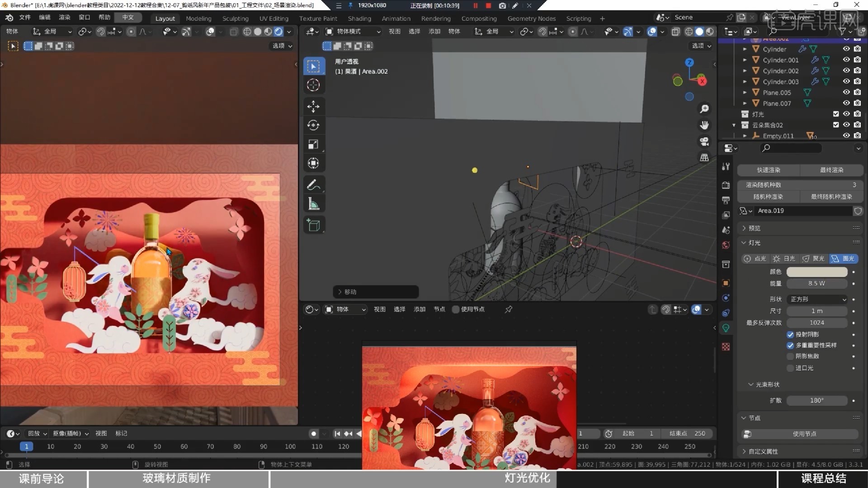This screenshot has height=488, width=868.
Task: Open the 物体模式 mode dropdown in the viewport
Action: pyautogui.click(x=353, y=32)
